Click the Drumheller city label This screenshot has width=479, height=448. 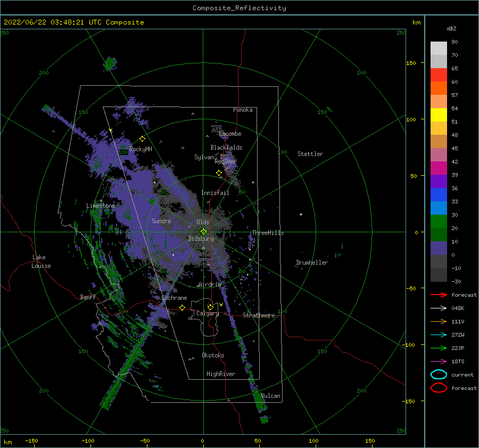[312, 263]
